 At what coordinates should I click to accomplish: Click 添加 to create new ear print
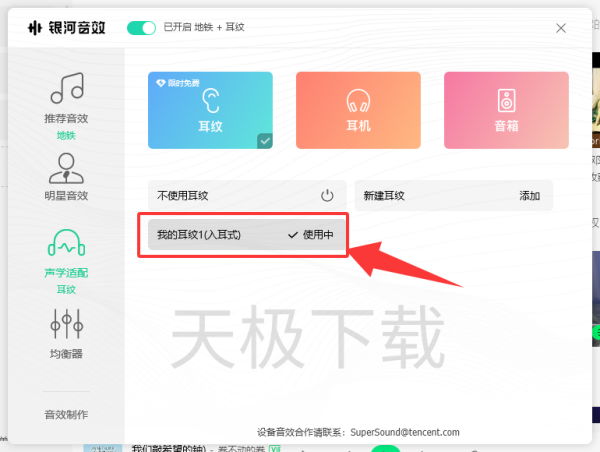[x=529, y=196]
